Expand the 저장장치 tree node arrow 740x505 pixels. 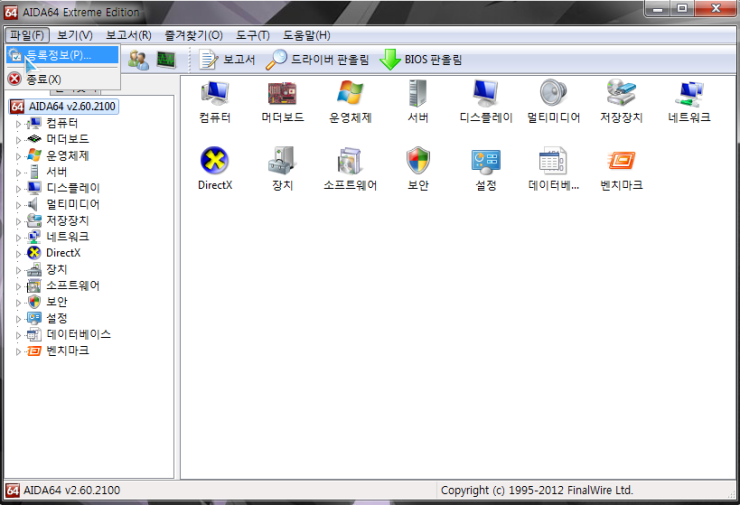18,221
